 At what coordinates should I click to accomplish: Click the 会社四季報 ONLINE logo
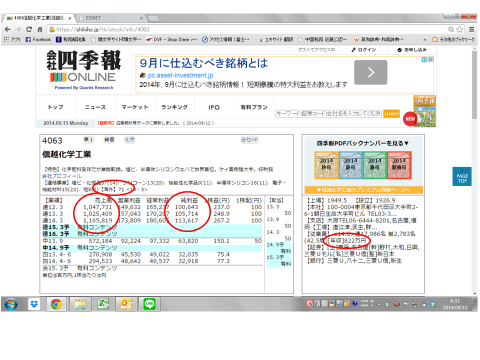point(84,70)
